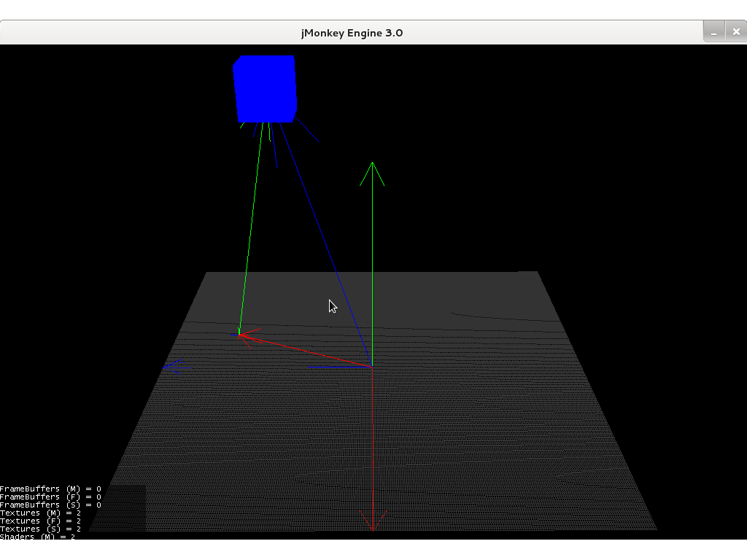Viewport: 747px width, 560px height.
Task: Click the red line between origin and arrowhead
Action: tap(306, 351)
